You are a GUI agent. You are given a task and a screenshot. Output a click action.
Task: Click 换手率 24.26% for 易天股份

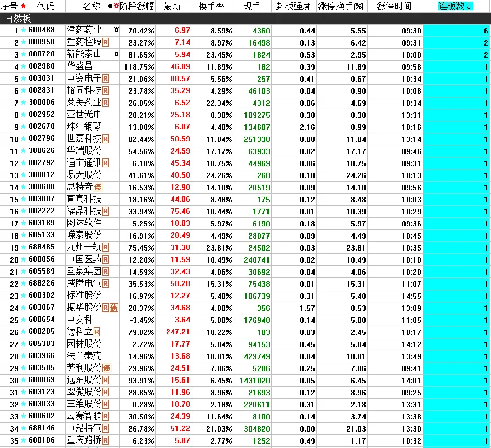click(219, 175)
